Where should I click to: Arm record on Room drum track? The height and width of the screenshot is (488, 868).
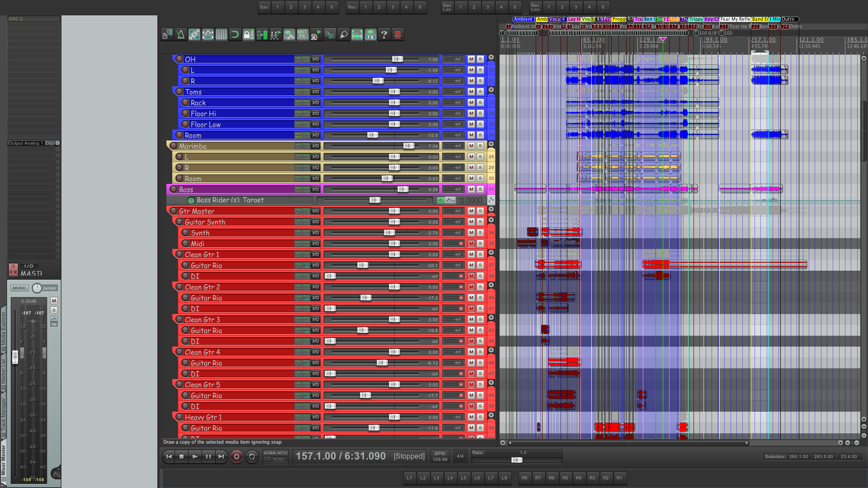179,135
